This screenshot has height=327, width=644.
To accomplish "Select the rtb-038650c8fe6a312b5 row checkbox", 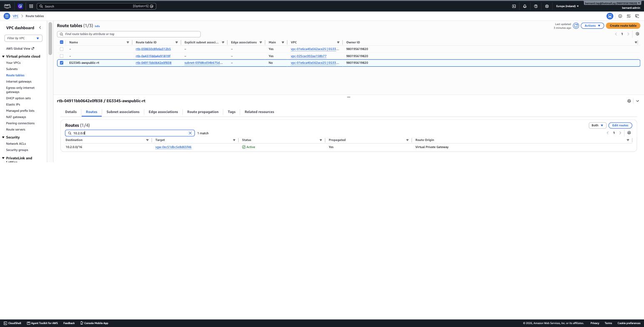I will 62,49.
